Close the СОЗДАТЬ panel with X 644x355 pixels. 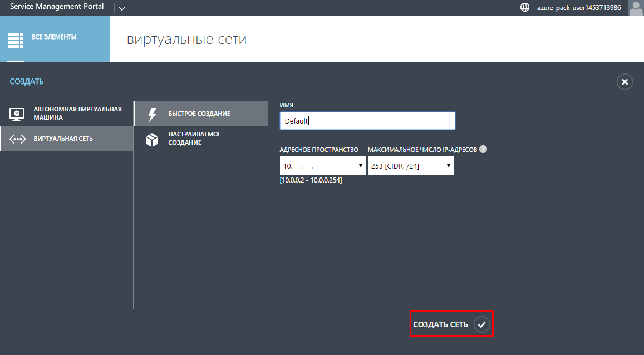tap(625, 82)
